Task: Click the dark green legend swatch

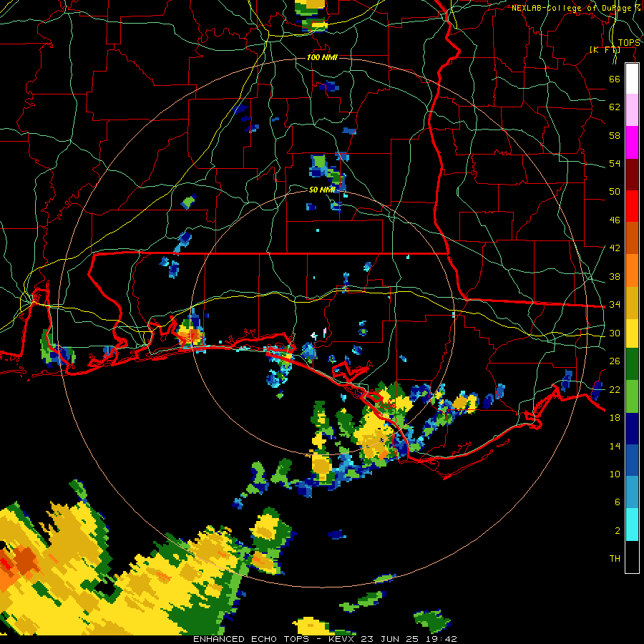Action: pos(632,364)
